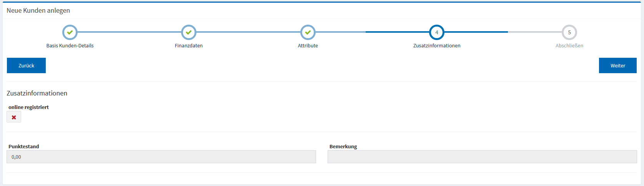
Task: Click the 'online registriert' field label
Action: point(28,107)
